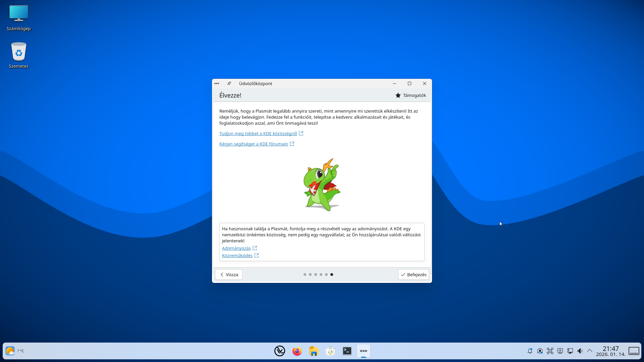Open the Adományozás donation link
This screenshot has width=644, height=362.
(x=236, y=248)
